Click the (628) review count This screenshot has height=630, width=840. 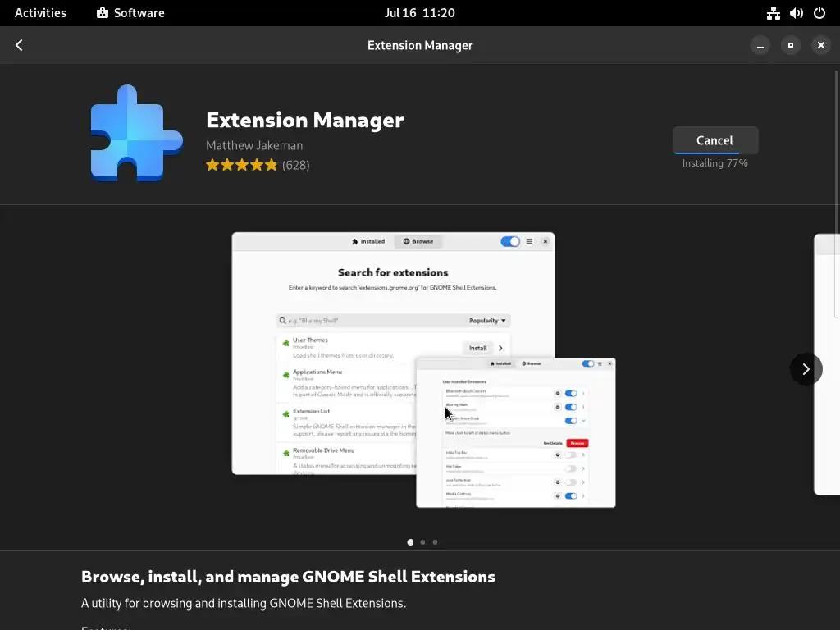295,165
